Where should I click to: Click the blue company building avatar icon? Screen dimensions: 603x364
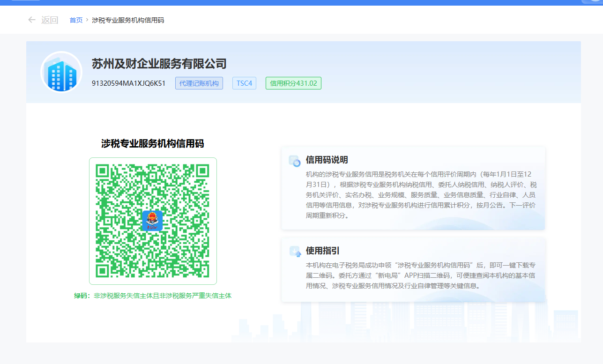tap(61, 72)
